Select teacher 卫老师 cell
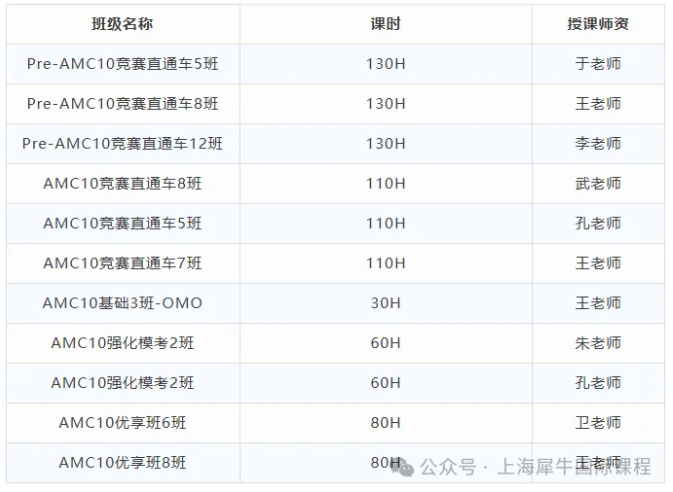Screen dimensions: 673x492 tap(598, 423)
